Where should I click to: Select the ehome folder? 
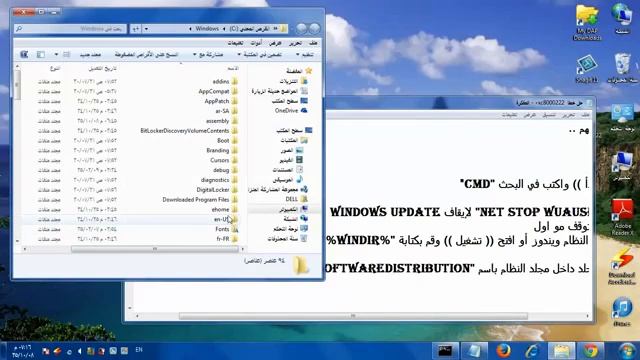click(225, 209)
